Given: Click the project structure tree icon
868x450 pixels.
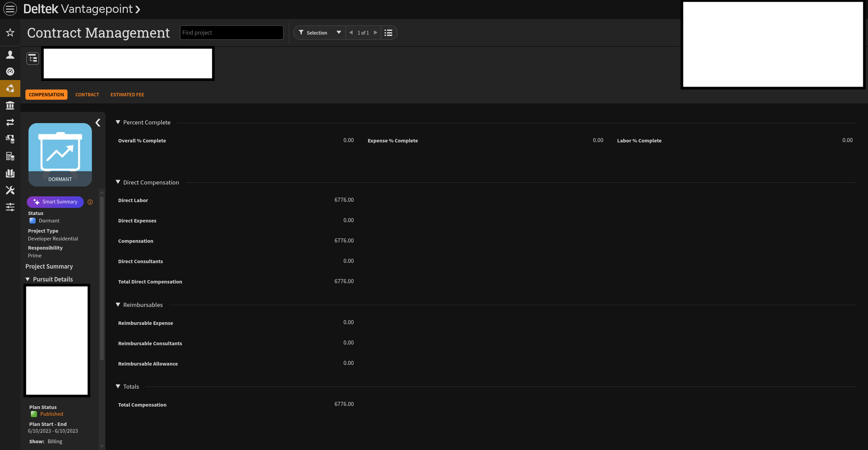Looking at the screenshot, I should tap(33, 59).
